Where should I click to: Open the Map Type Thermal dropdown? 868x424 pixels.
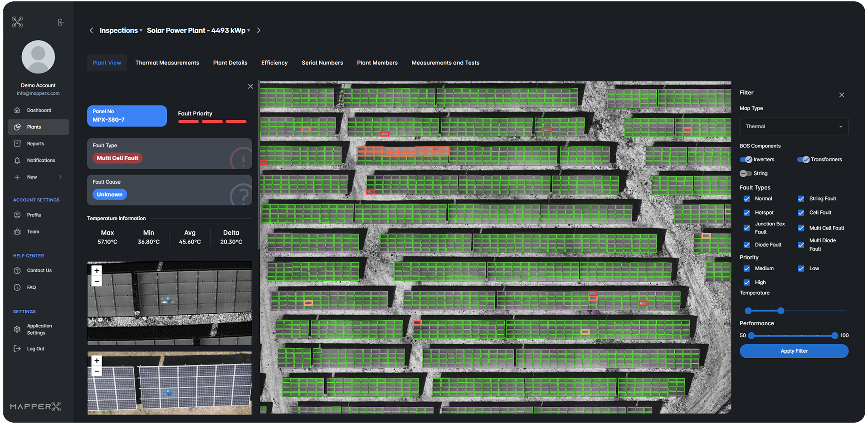pos(793,126)
